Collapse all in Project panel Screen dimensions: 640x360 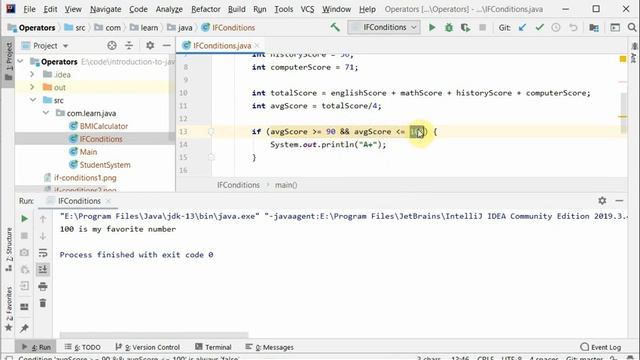129,45
